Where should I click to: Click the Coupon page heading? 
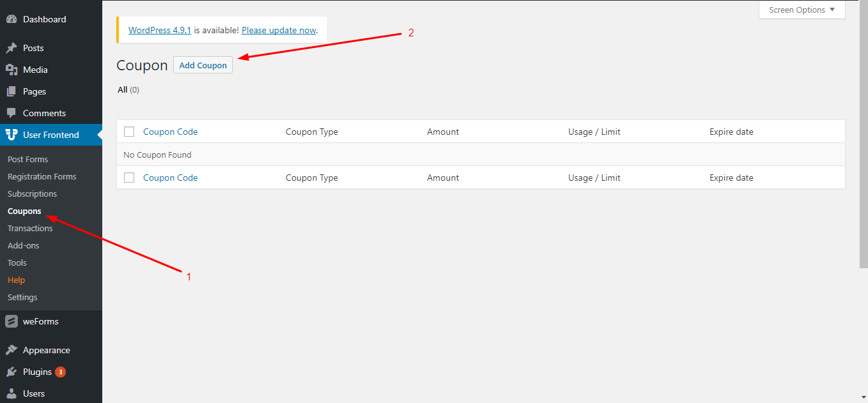coord(142,65)
